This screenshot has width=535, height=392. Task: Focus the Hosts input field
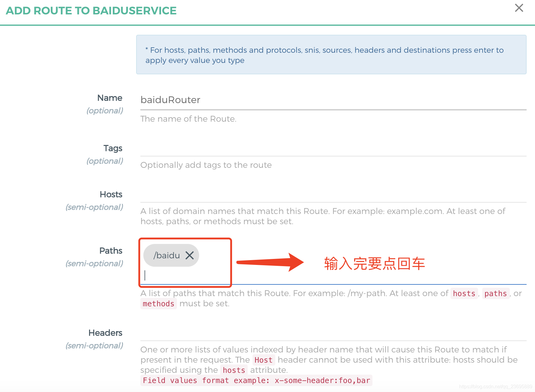333,195
